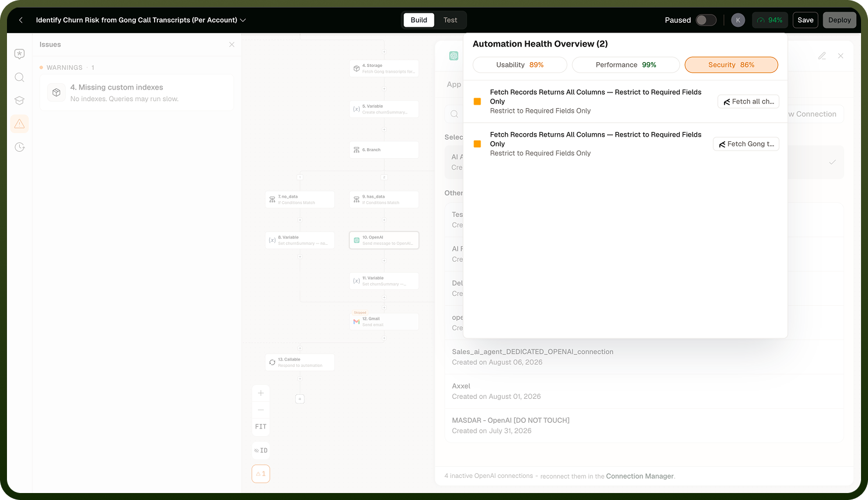Open the Connection Manager link
Viewport: 868px width, 500px height.
tap(640, 476)
